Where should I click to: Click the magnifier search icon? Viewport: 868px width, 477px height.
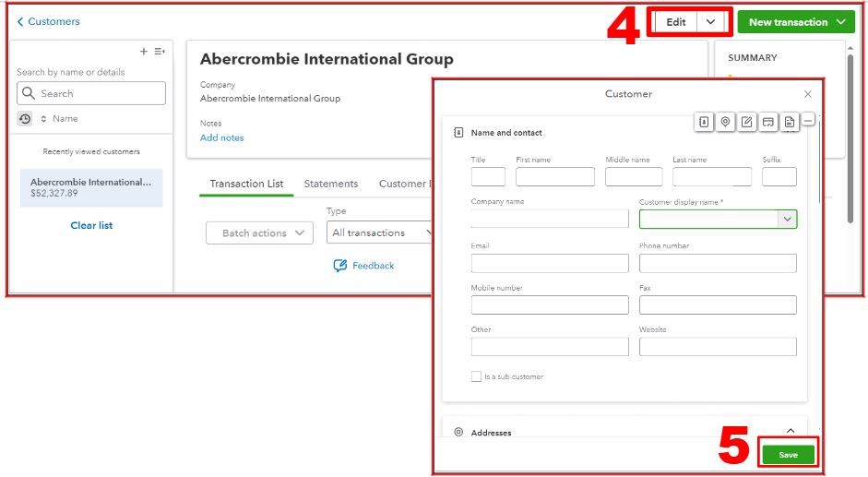29,93
